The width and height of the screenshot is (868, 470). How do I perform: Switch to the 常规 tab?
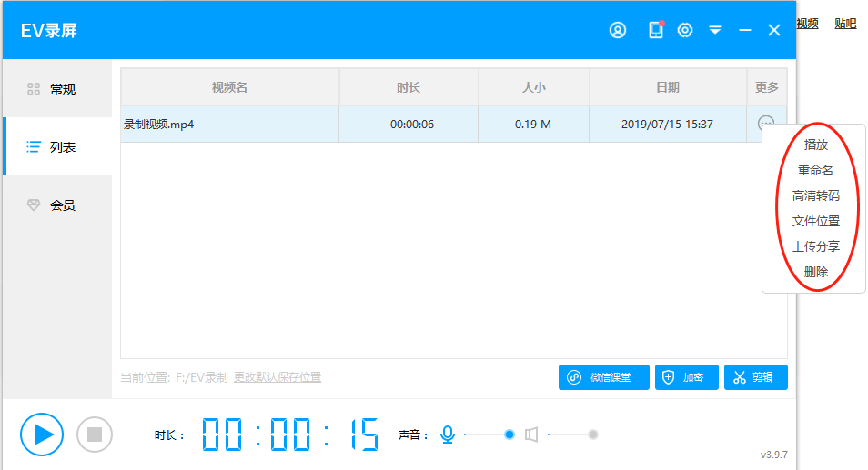[57, 89]
